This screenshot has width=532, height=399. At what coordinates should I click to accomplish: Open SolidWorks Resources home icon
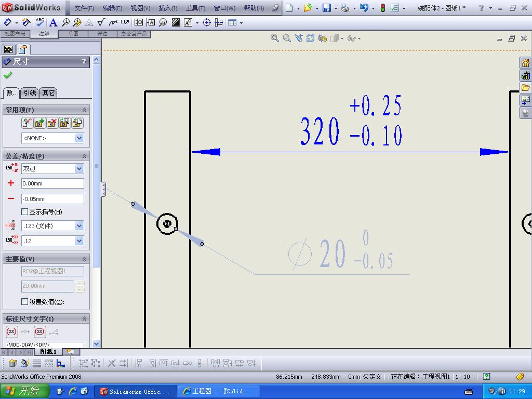click(x=525, y=63)
